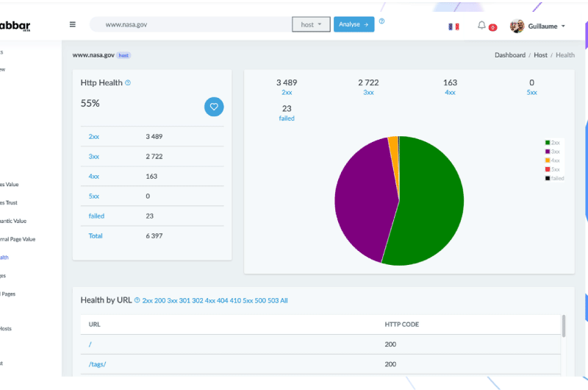Open the hamburger menu icon
Screen dimensions: 588x390
click(x=72, y=24)
